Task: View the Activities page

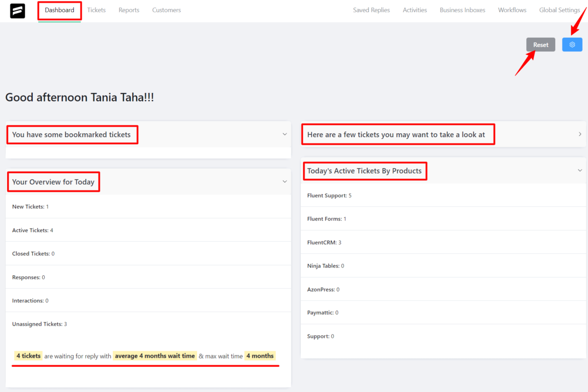Action: [x=415, y=10]
